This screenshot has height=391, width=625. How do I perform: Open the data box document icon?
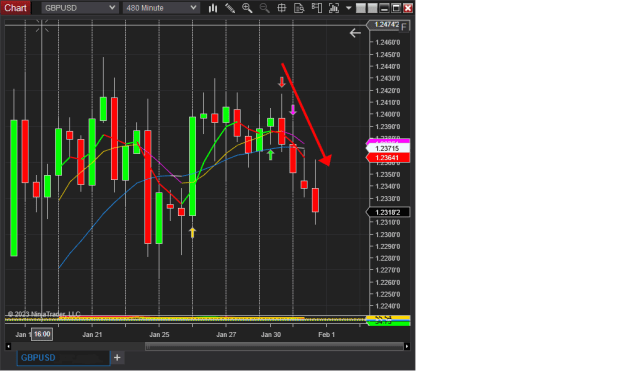[299, 8]
